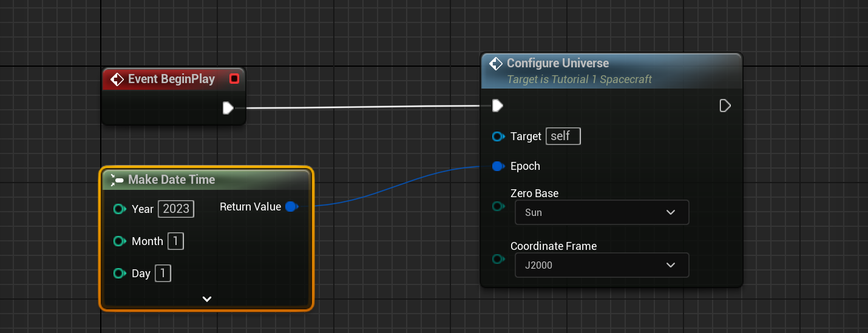Click the Zero Base label

[534, 193]
